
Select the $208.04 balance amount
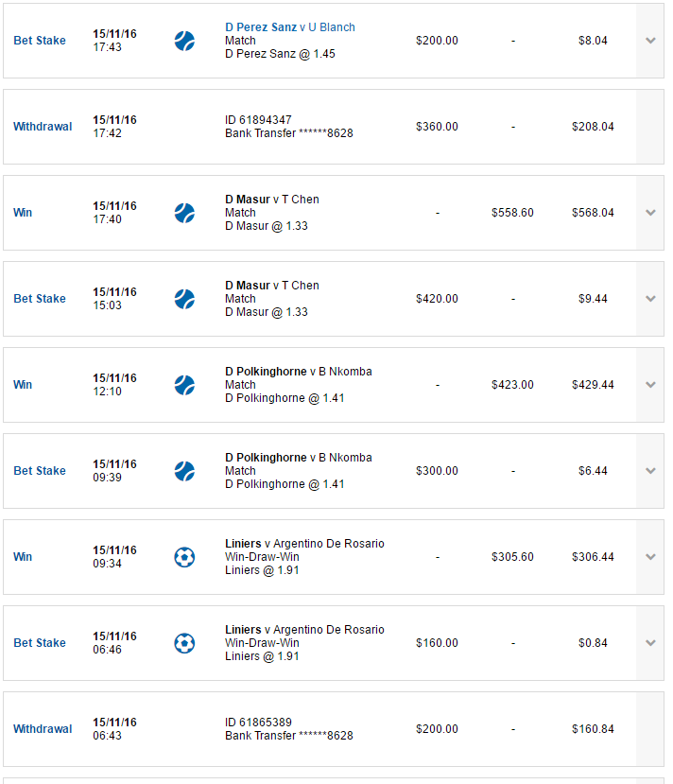(593, 127)
